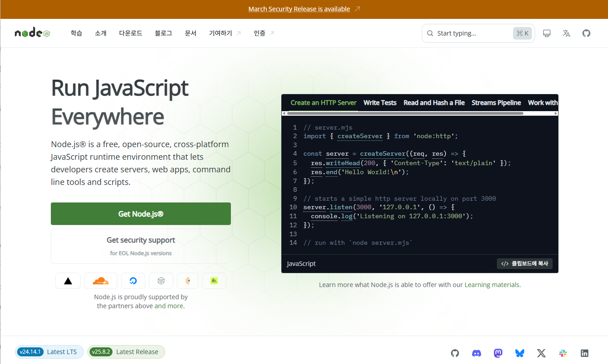The width and height of the screenshot is (608, 364).
Task: Open the LinkedIn icon in the footer
Action: (584, 353)
